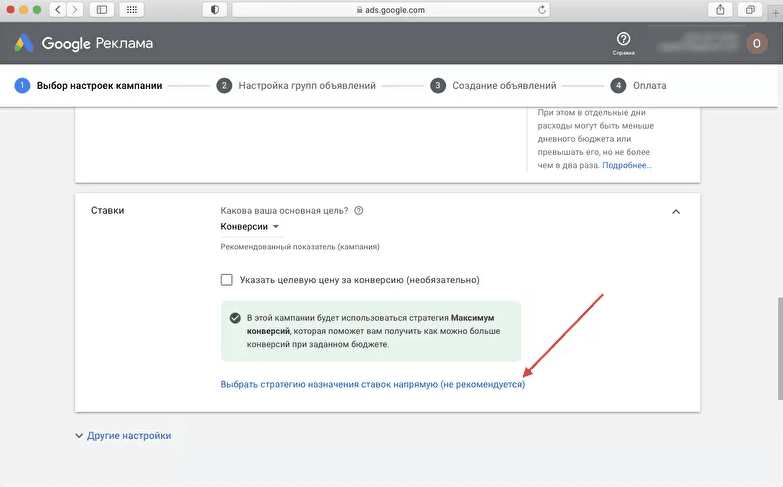Reload the ads.google.com page
Image resolution: width=783 pixels, height=487 pixels.
coord(542,9)
